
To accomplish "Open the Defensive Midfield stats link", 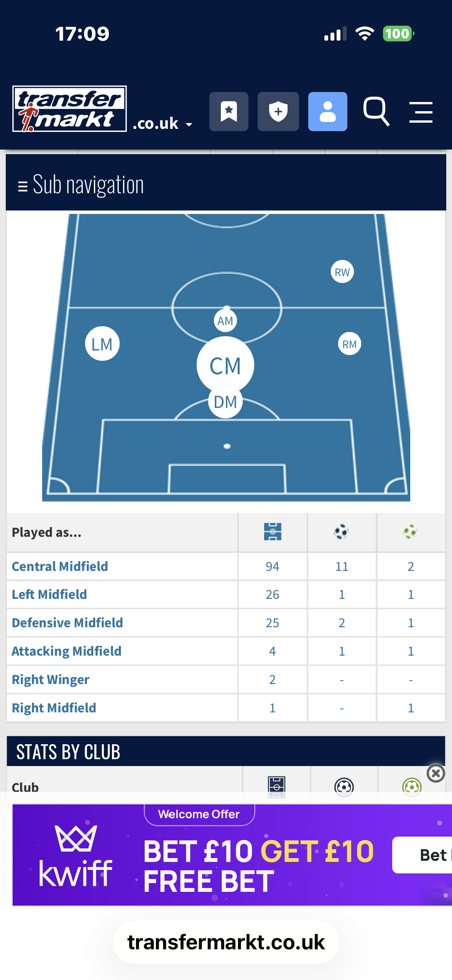I will click(67, 623).
